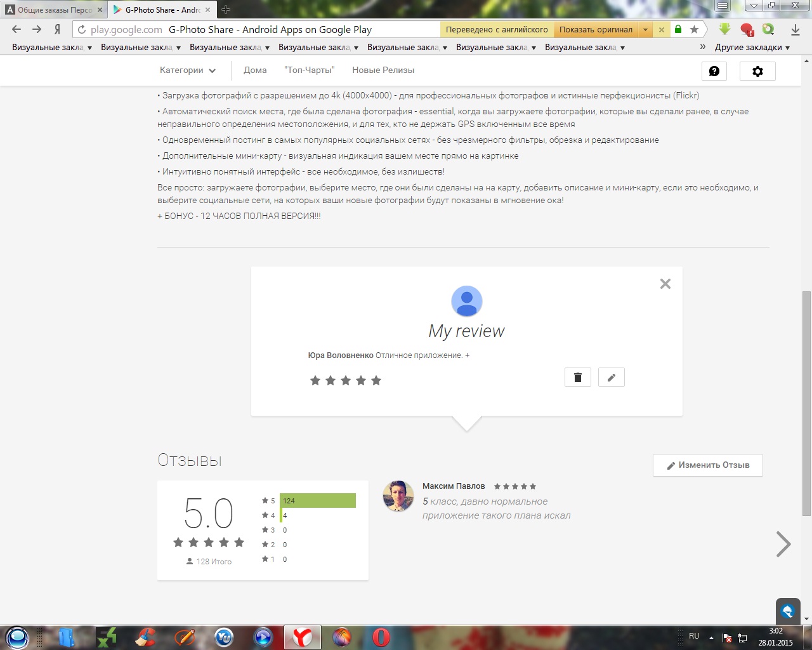Click the scrollbar up arrow
812x650 pixels.
click(806, 61)
